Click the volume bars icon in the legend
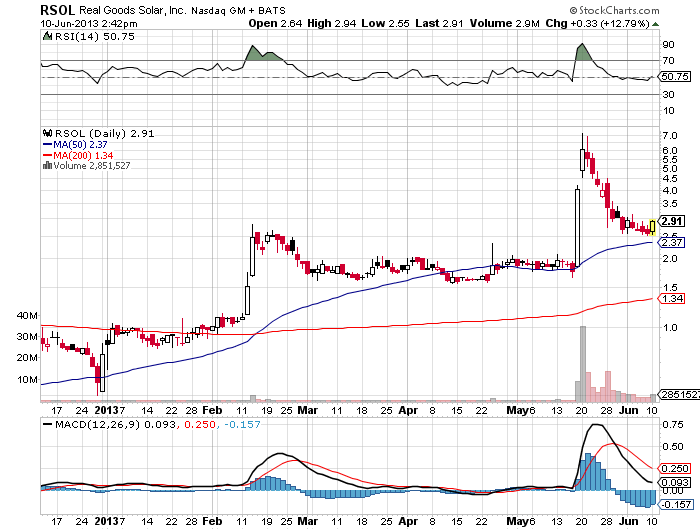Screen dimensions: 700x530 click(47, 166)
